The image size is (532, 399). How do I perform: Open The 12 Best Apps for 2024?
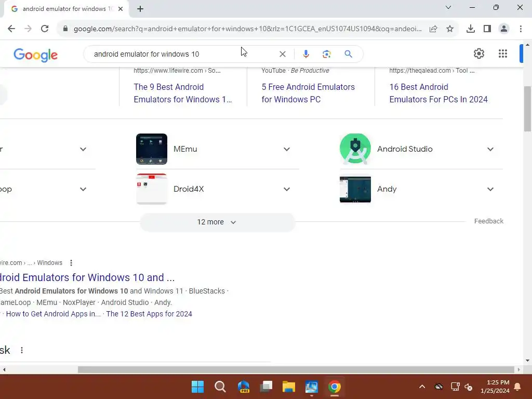coord(149,314)
